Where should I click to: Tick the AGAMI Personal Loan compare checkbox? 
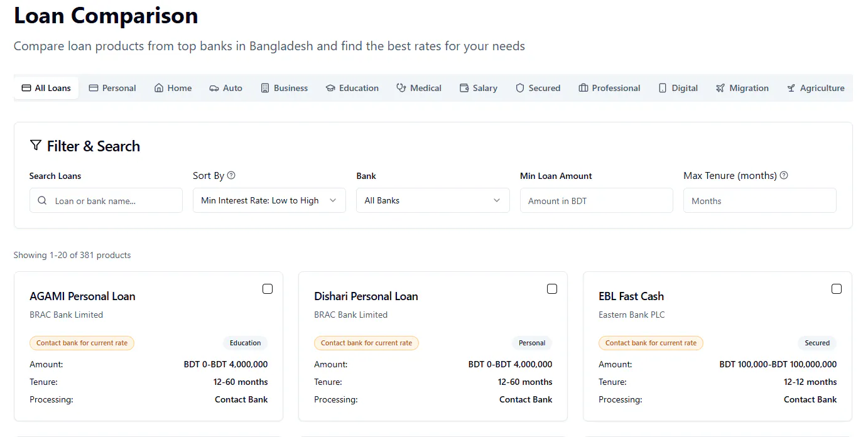tap(268, 289)
